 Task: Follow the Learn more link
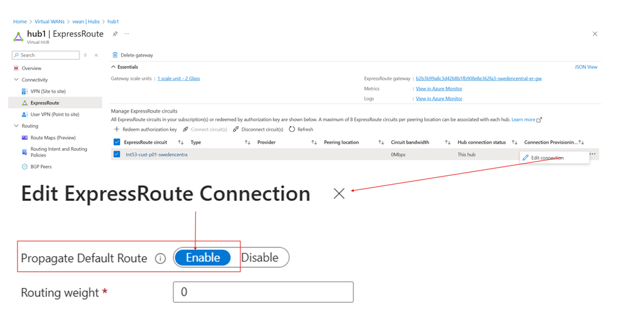pyautogui.click(x=527, y=119)
